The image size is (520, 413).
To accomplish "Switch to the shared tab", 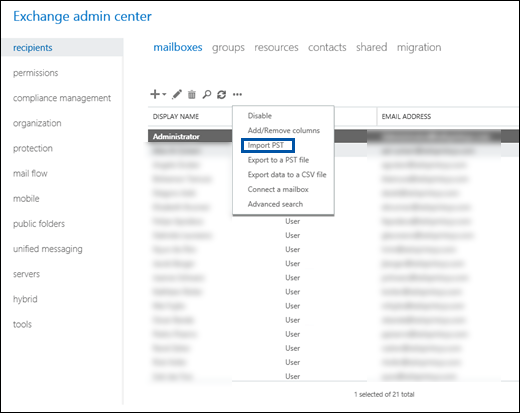I will tap(372, 47).
